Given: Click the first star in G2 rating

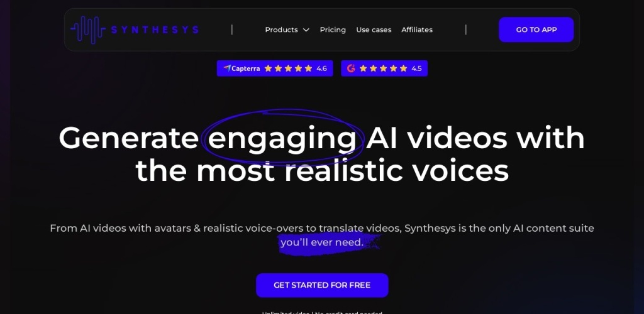Looking at the screenshot, I should [363, 68].
